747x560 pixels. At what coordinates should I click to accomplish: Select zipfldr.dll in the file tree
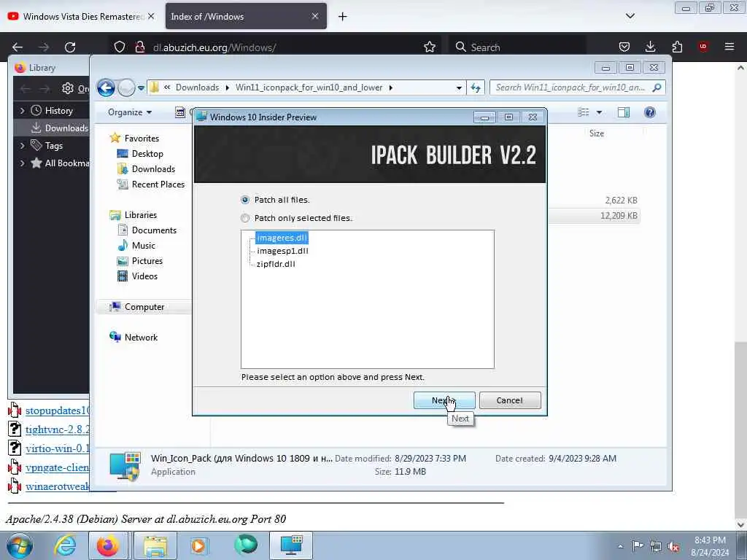[x=276, y=264]
